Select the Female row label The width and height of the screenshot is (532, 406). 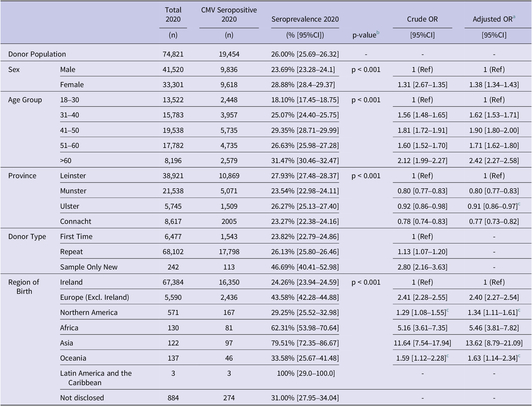pos(72,85)
